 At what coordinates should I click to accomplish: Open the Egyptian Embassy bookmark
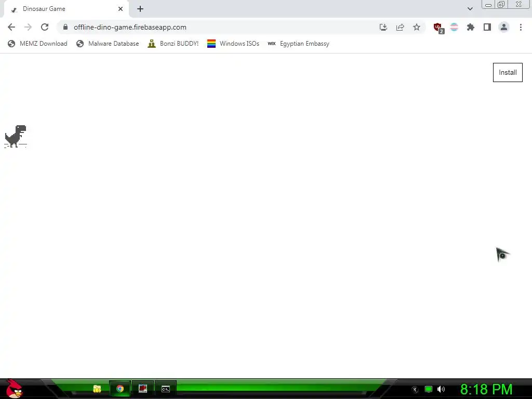tap(298, 44)
